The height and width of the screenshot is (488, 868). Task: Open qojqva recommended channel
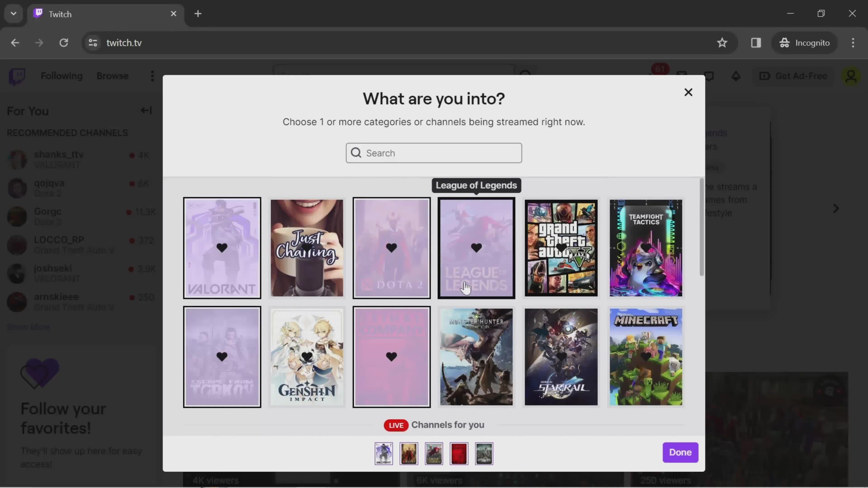81,188
